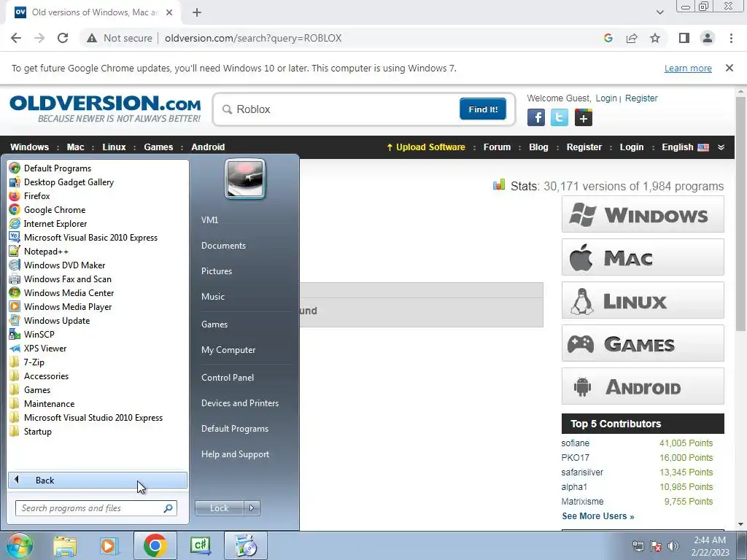The width and height of the screenshot is (747, 560).
Task: Open a new Chrome tab
Action: [x=197, y=12]
